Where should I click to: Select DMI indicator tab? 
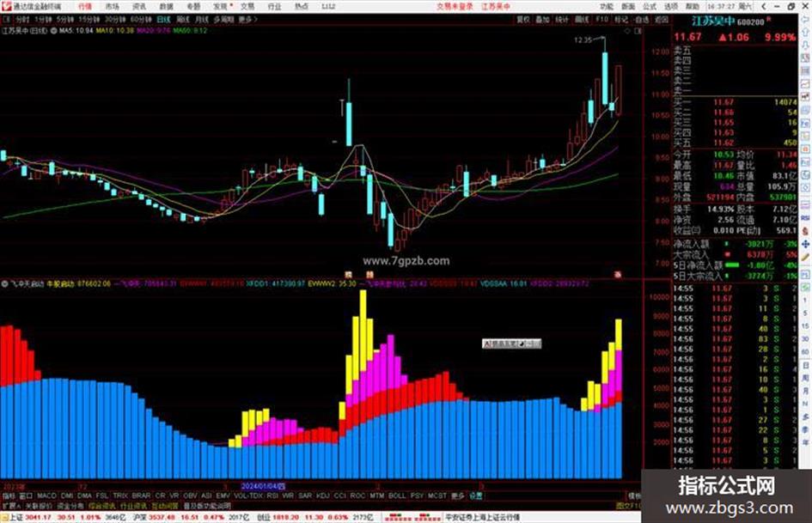67,496
